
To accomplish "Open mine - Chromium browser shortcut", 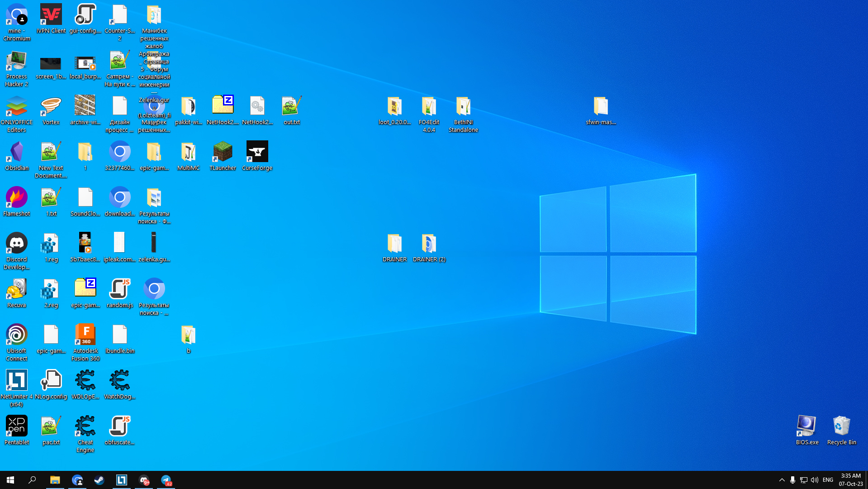I will pyautogui.click(x=17, y=23).
